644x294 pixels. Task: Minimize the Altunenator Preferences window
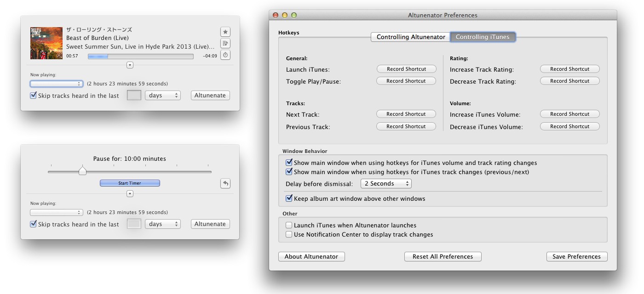(285, 15)
